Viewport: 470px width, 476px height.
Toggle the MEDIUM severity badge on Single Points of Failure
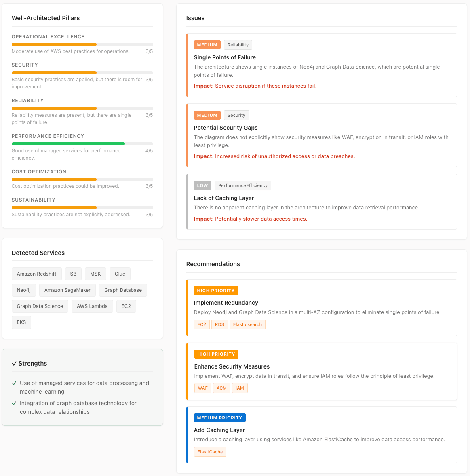(x=207, y=44)
